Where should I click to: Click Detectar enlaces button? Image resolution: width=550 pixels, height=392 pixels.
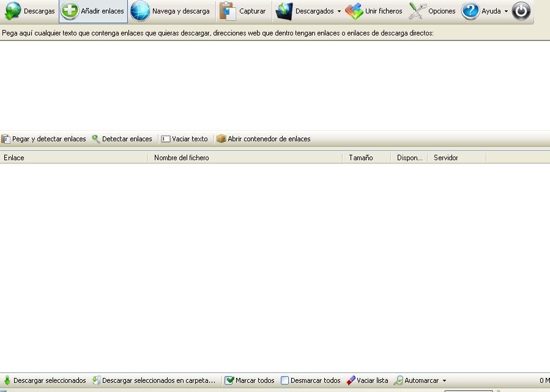coord(122,139)
